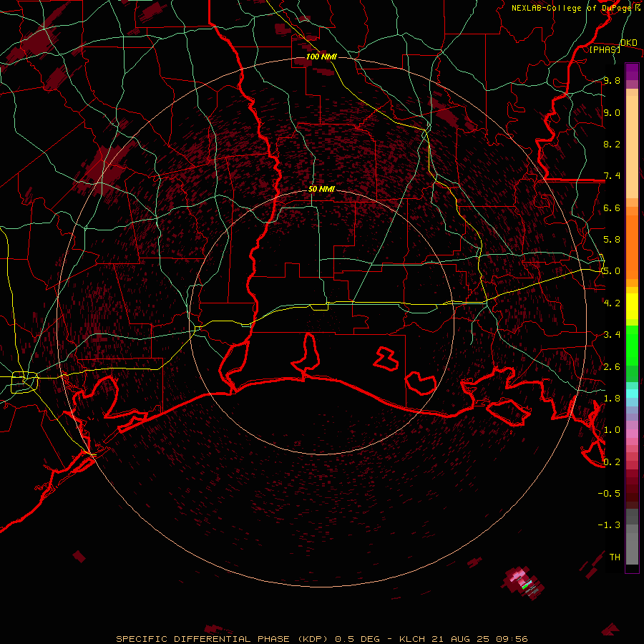
Task: Click the 9.0 scale value
Action: pyautogui.click(x=612, y=112)
